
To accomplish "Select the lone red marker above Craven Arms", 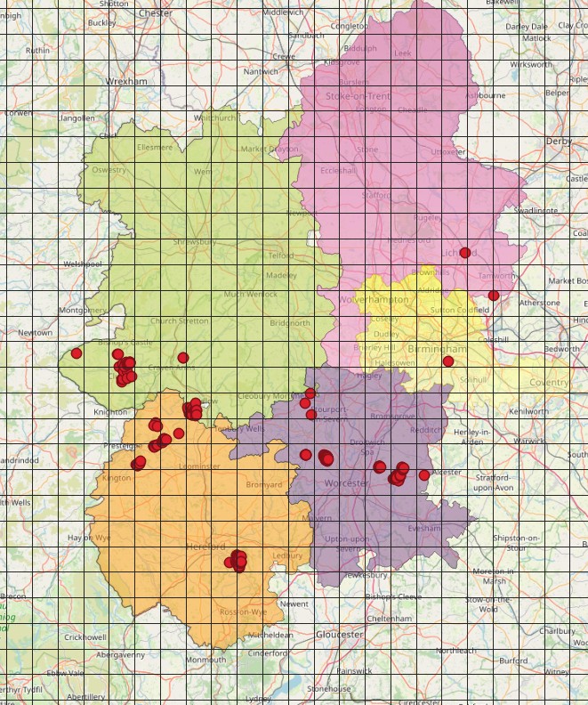I will (x=182, y=358).
